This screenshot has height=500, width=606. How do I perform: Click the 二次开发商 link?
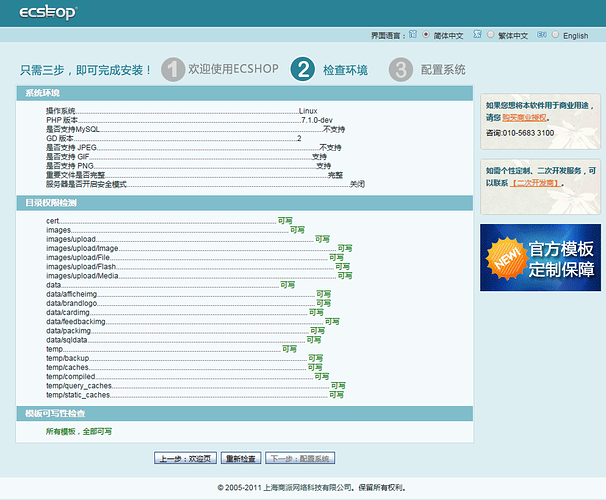point(535,183)
